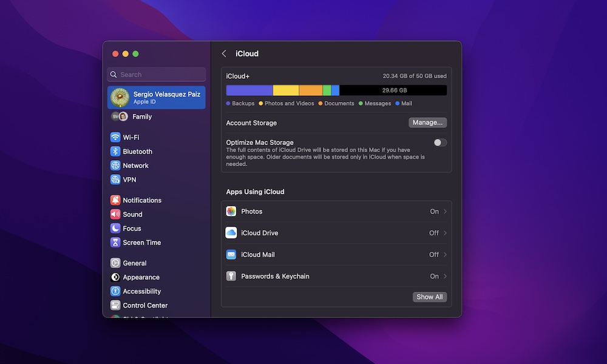Click the purple Backups storage segment

pos(249,90)
